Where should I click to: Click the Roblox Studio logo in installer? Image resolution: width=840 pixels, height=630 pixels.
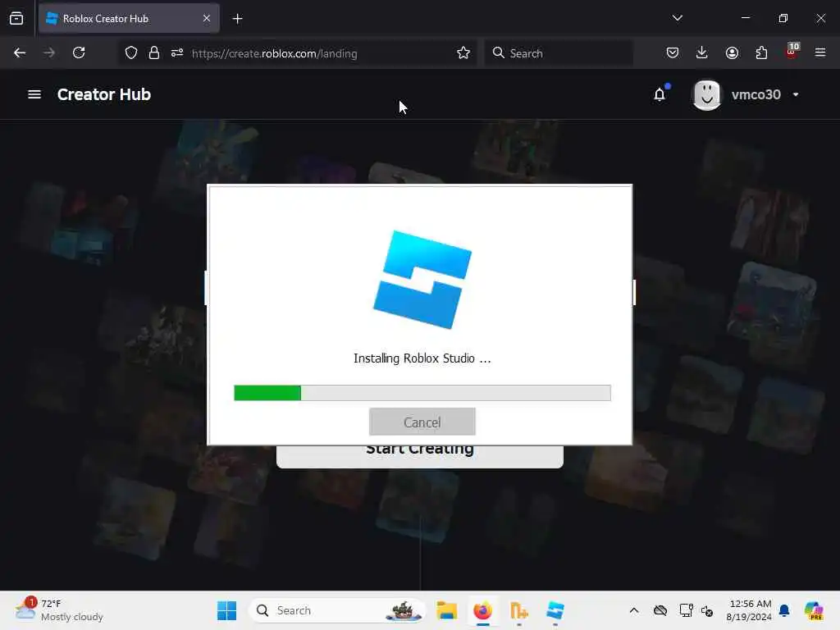pyautogui.click(x=422, y=279)
